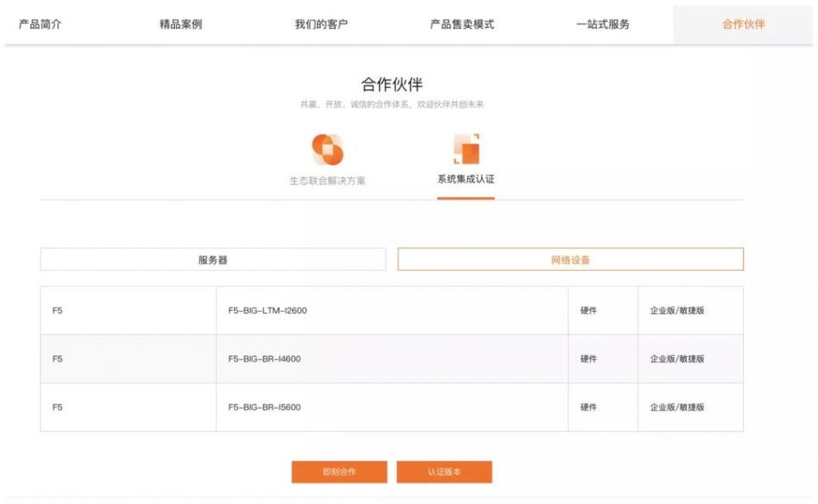
Task: Switch to the 精品案例 tab
Action: [181, 24]
